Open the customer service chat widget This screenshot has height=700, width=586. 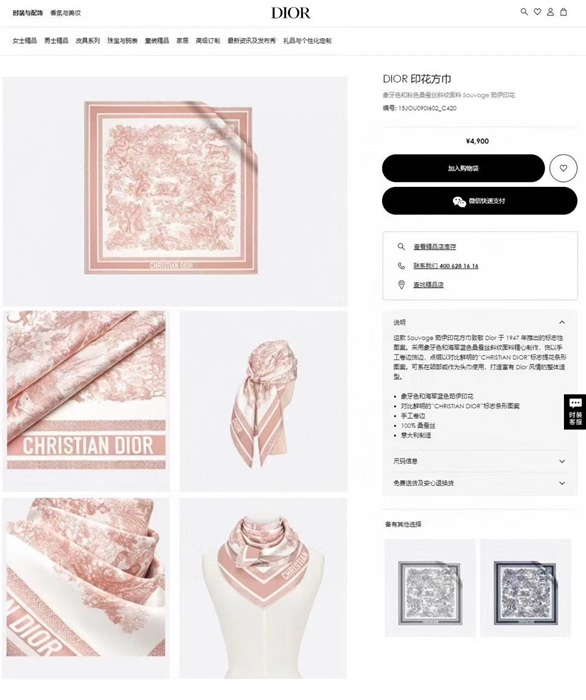click(575, 412)
